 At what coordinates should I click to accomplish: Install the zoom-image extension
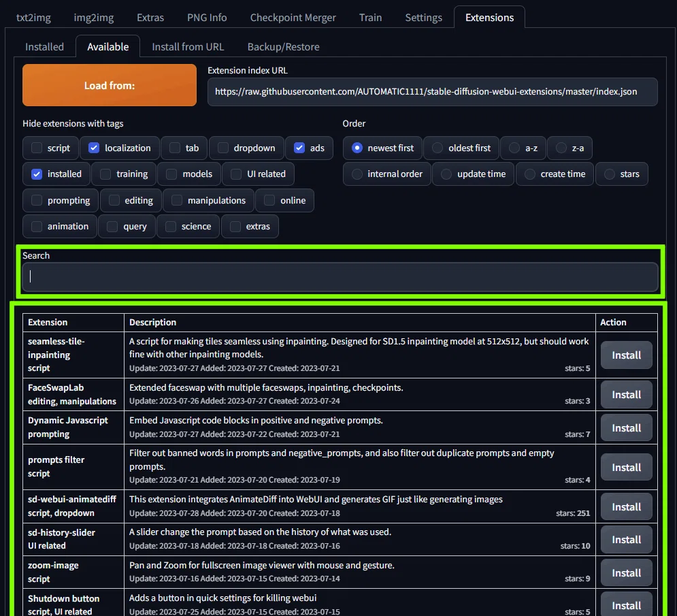point(626,573)
